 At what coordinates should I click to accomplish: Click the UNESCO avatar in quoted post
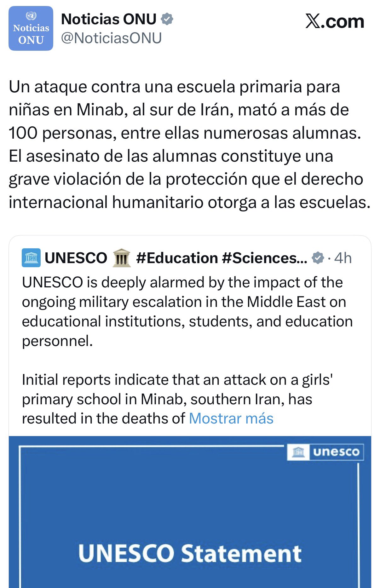(31, 258)
